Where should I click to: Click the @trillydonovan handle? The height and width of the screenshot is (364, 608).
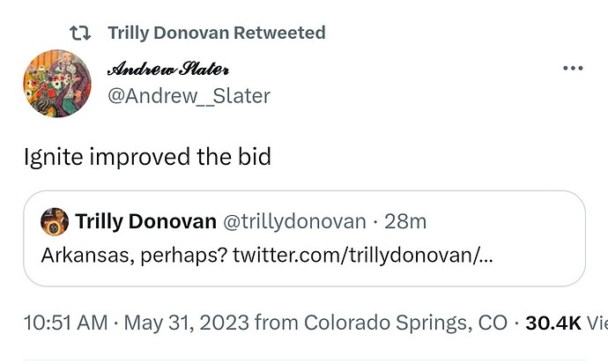tap(301, 220)
